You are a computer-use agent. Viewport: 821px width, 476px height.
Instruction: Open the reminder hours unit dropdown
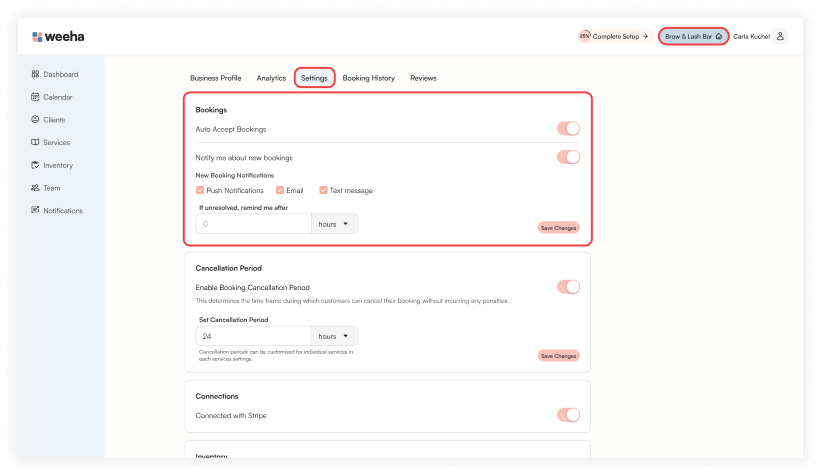pos(334,224)
